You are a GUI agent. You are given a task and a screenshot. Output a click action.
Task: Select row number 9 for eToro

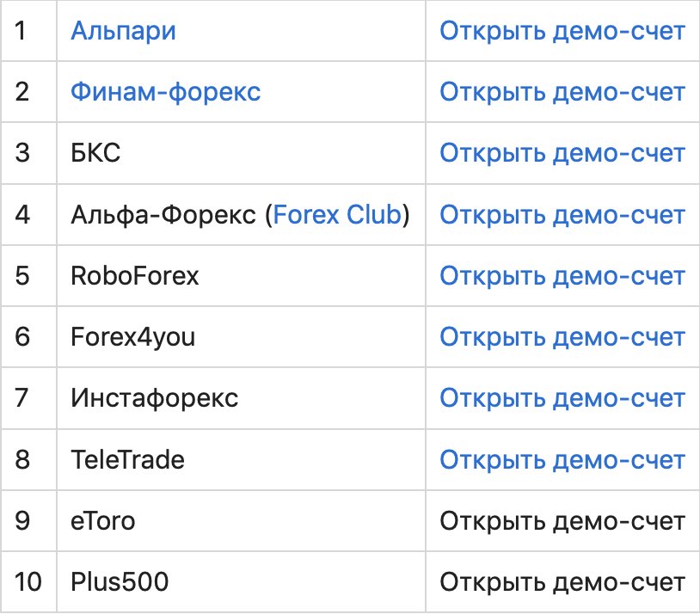[x=23, y=520]
